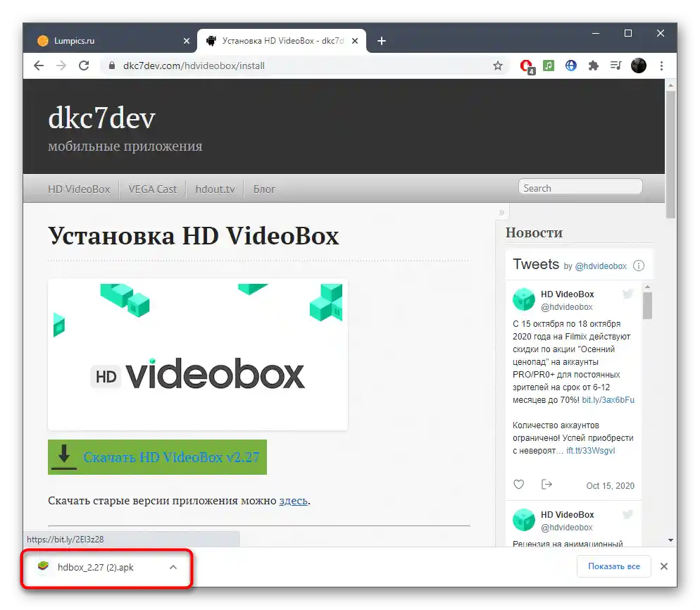Viewport: 700px width, 610px height.
Task: Click Скачать HD VideoBox v2.27 button
Action: tap(157, 457)
